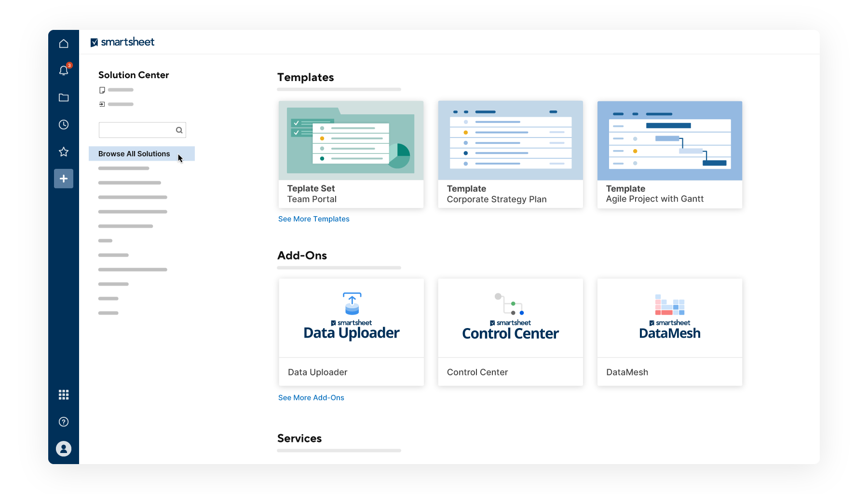Open the Data Uploader add-on logo card
The image size is (868, 494).
(352, 318)
